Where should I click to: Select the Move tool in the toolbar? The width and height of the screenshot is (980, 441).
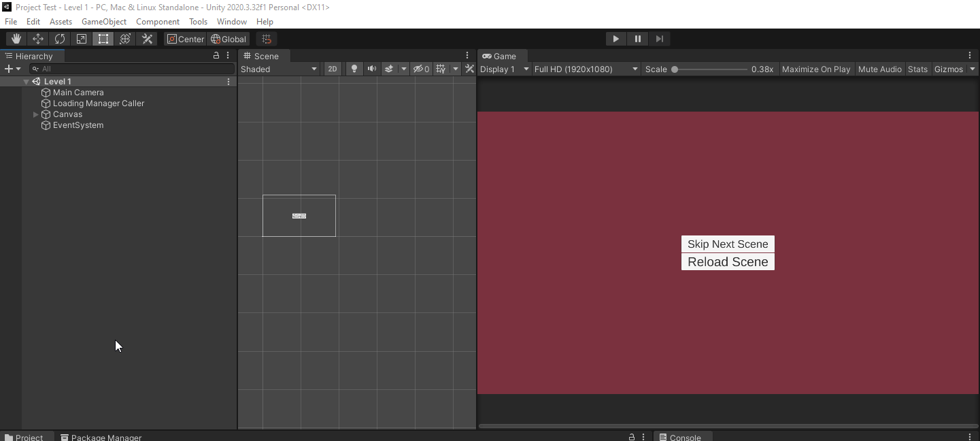pos(37,38)
